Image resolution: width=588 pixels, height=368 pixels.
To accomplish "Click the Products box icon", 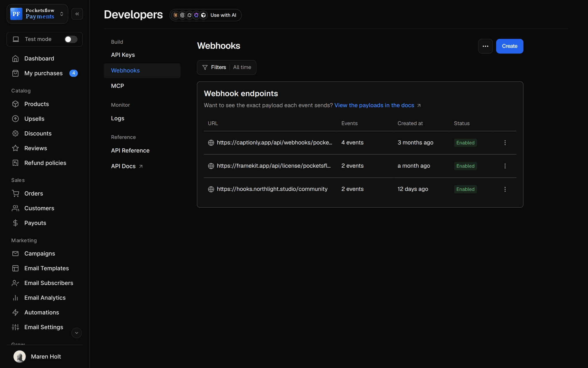I will point(16,104).
